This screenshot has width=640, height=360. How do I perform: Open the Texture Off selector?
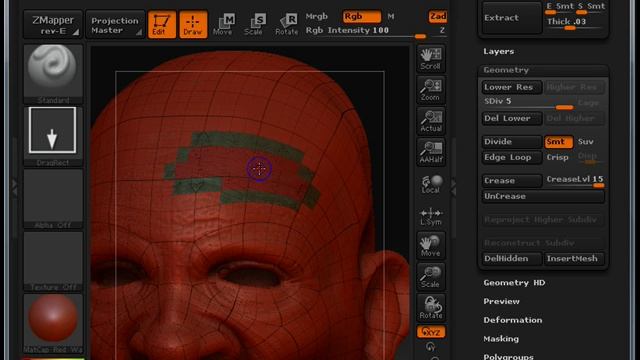tap(53, 261)
